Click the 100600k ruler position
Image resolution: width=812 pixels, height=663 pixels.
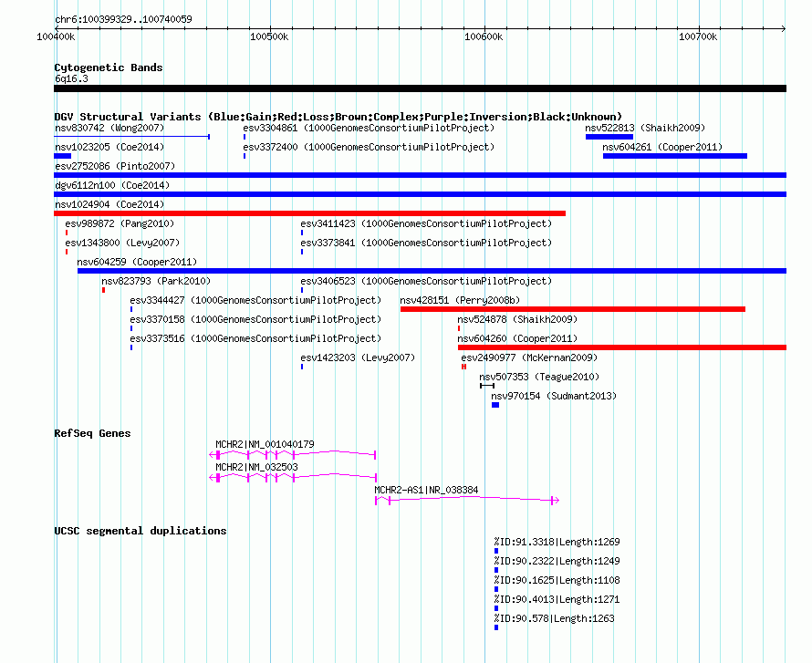[x=484, y=36]
